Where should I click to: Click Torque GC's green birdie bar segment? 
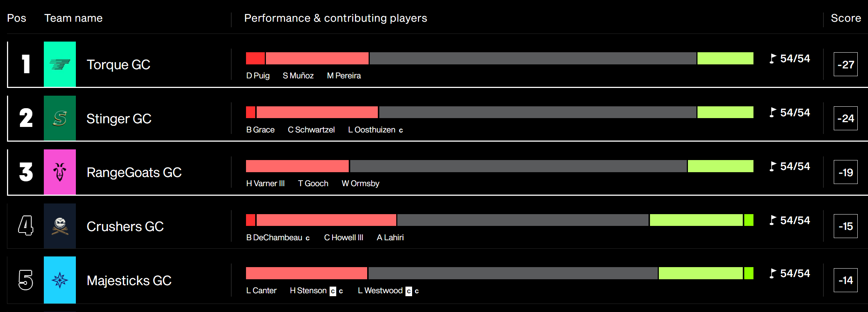(x=725, y=58)
